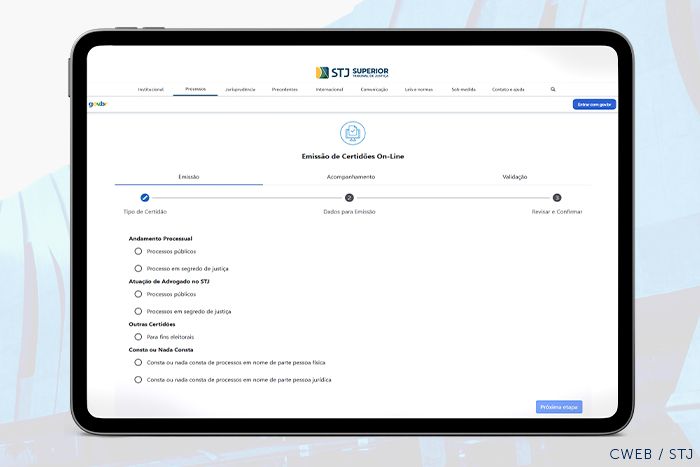Select step three Revisar e Confirmar marker

coord(557,197)
